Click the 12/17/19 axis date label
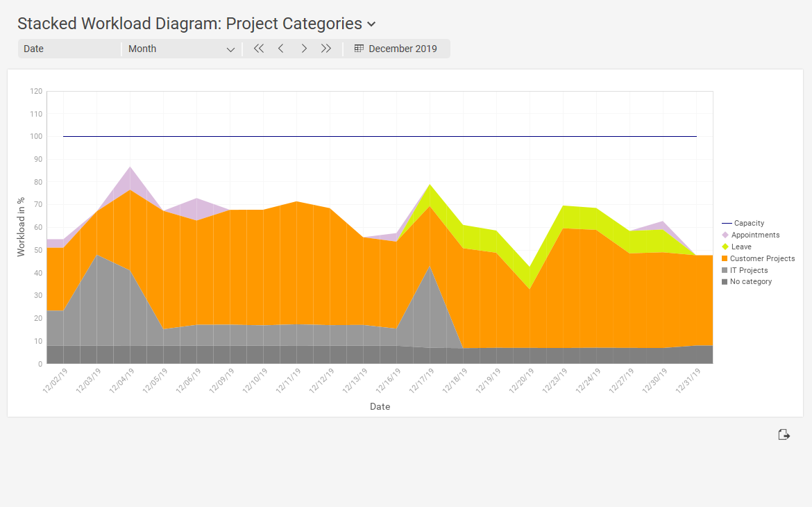Image resolution: width=812 pixels, height=507 pixels. [x=422, y=381]
